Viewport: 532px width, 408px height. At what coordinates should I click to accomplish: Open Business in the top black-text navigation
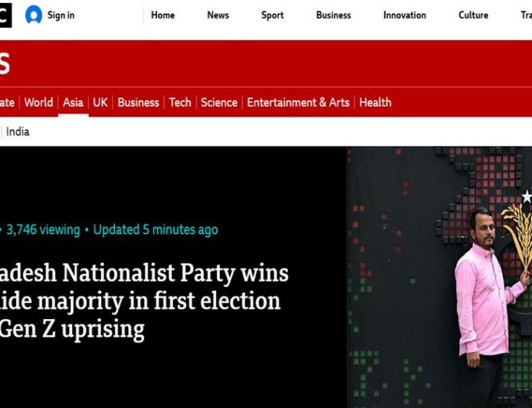(x=333, y=15)
